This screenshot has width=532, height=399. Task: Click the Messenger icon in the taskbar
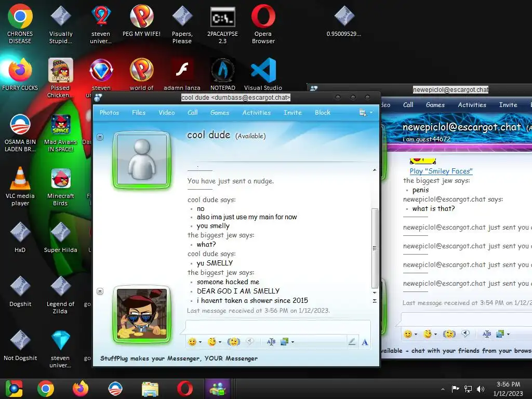click(x=218, y=389)
